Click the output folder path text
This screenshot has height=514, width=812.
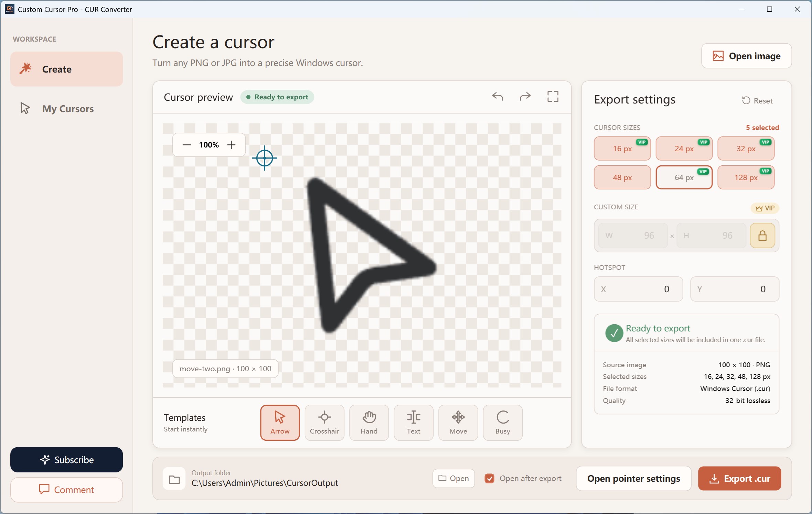pos(265,483)
